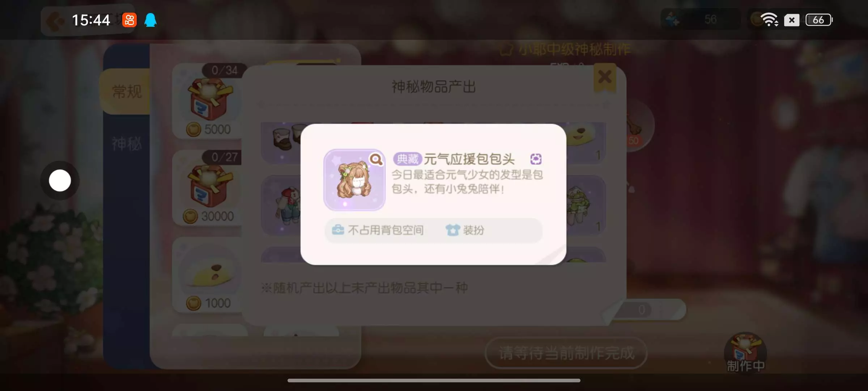Click the diamond currency counter showing 56

tap(701, 20)
